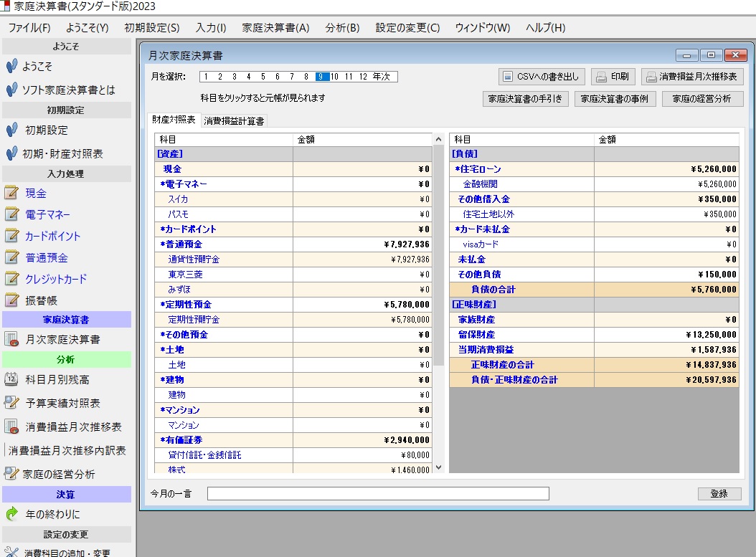Select 年次 in the month selector
The width and height of the screenshot is (756, 557).
click(x=382, y=77)
